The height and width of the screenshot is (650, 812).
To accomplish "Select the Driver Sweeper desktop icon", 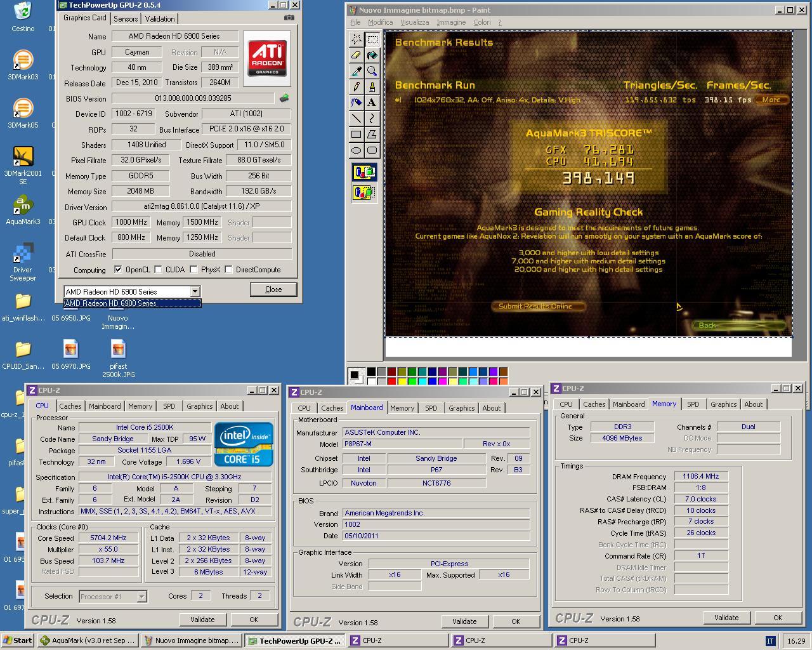I will (x=23, y=262).
